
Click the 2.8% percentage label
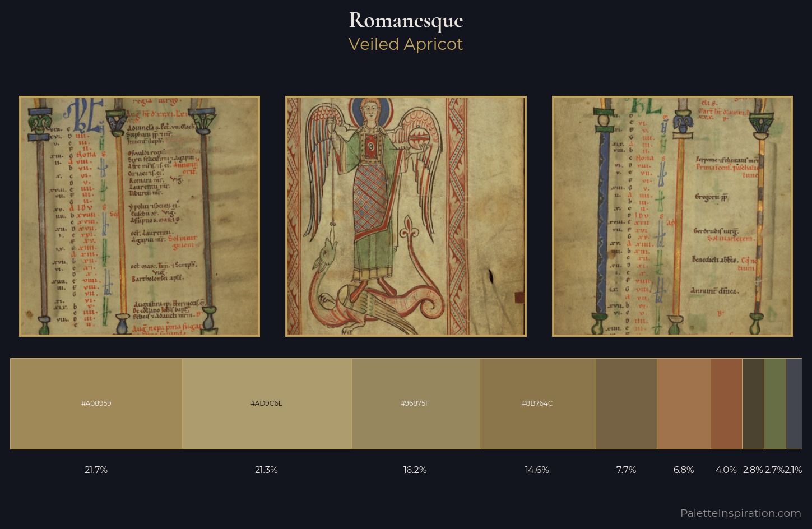click(x=753, y=470)
